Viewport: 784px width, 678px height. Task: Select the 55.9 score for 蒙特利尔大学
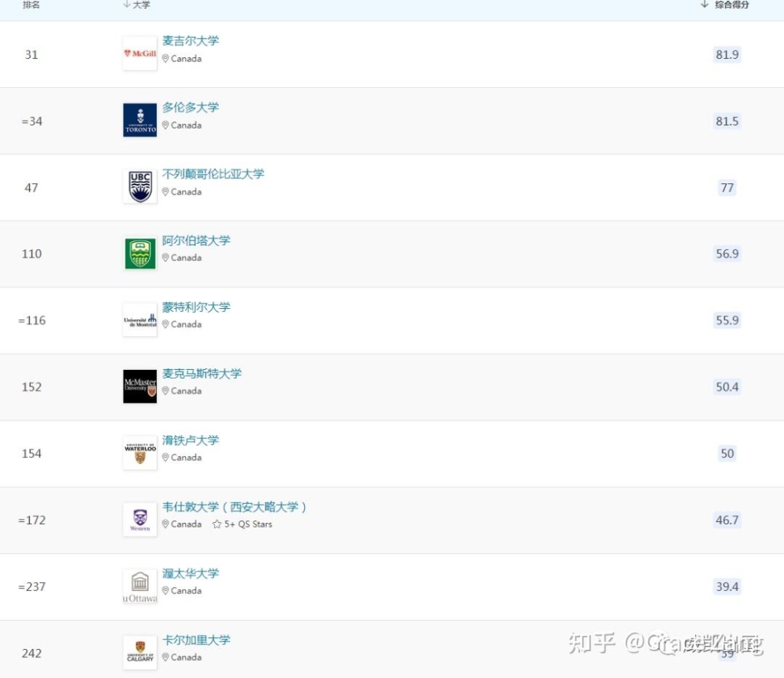[727, 320]
